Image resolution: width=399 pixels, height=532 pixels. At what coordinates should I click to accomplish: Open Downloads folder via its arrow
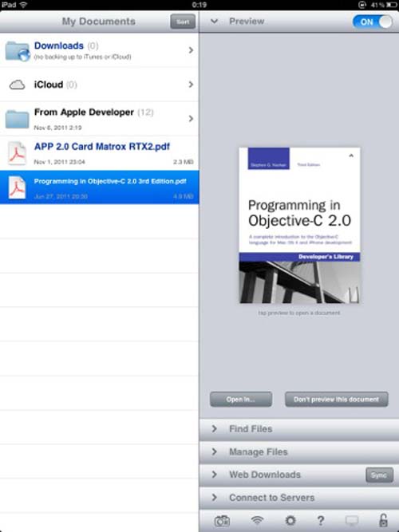coord(191,50)
